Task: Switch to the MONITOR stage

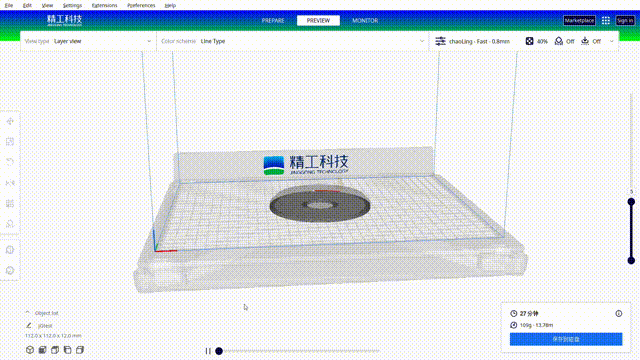Action: coord(365,20)
